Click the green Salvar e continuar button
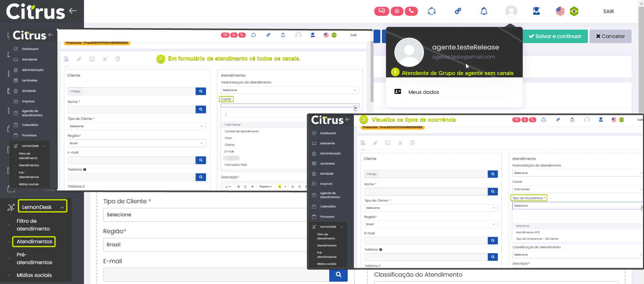This screenshot has width=644, height=284. coord(555,36)
